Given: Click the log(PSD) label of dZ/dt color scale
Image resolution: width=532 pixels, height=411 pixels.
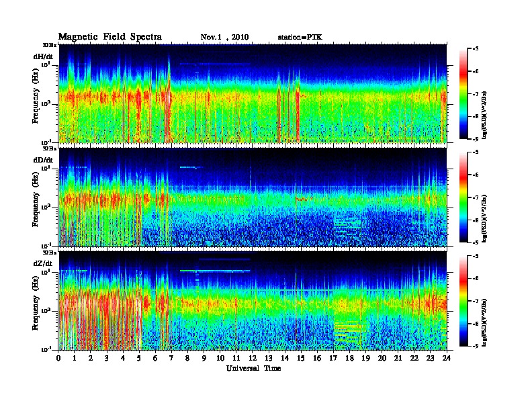Looking at the screenshot, I should (485, 322).
